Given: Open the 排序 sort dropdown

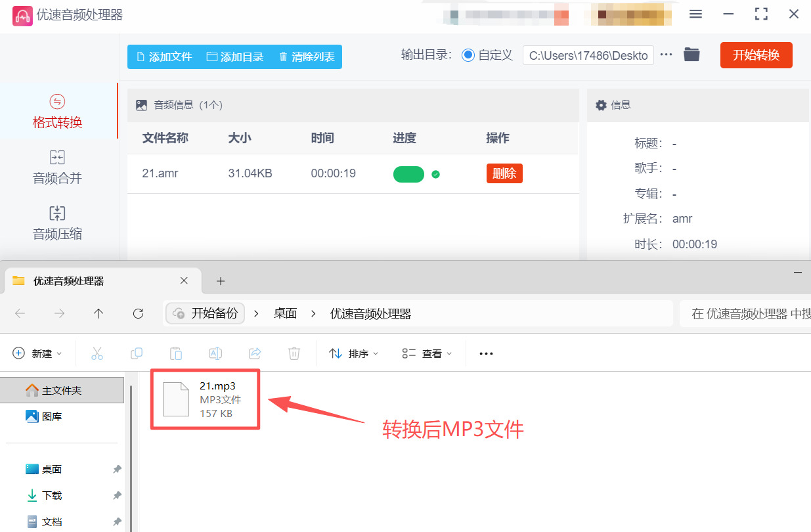Looking at the screenshot, I should click(354, 353).
